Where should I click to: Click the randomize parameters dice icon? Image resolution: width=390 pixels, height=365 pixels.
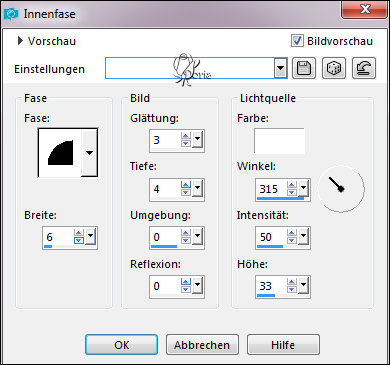(x=334, y=68)
